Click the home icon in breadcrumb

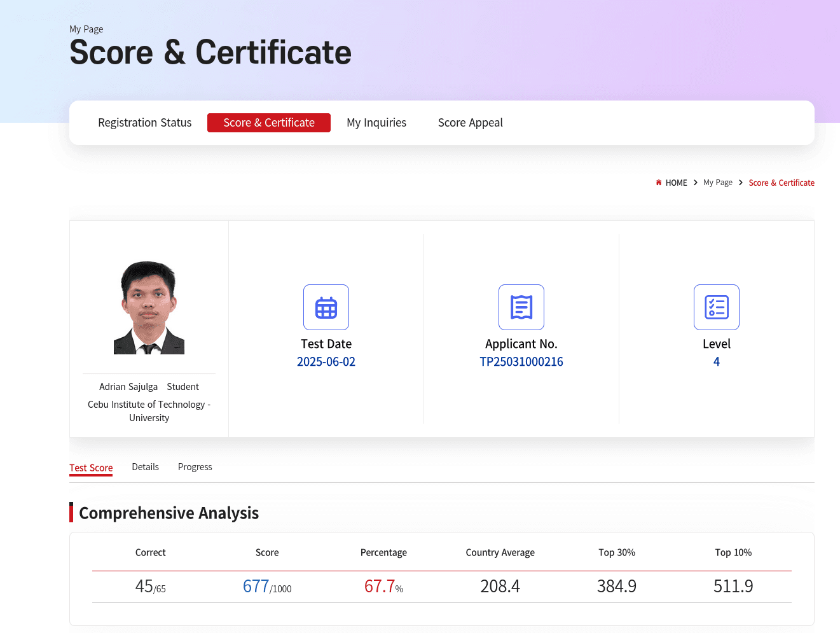tap(659, 183)
